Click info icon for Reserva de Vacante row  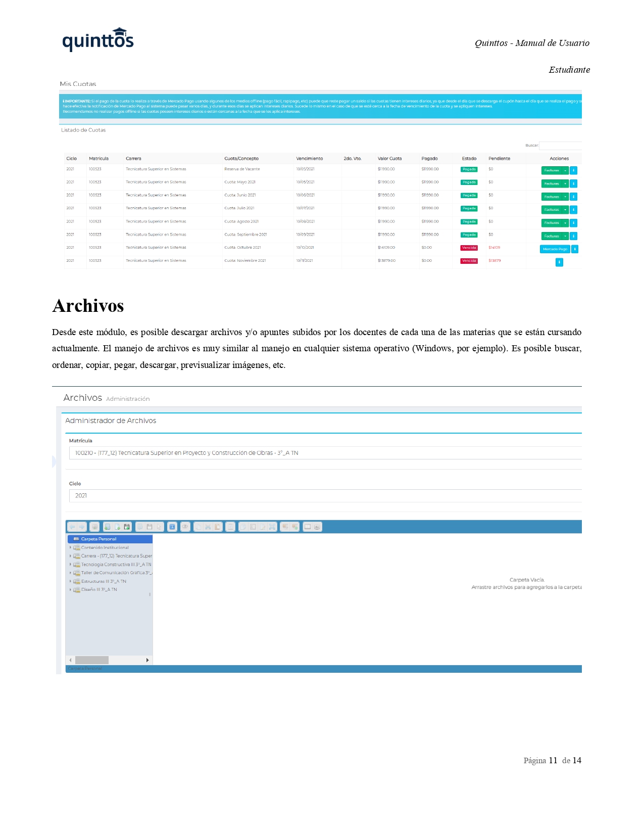click(573, 170)
